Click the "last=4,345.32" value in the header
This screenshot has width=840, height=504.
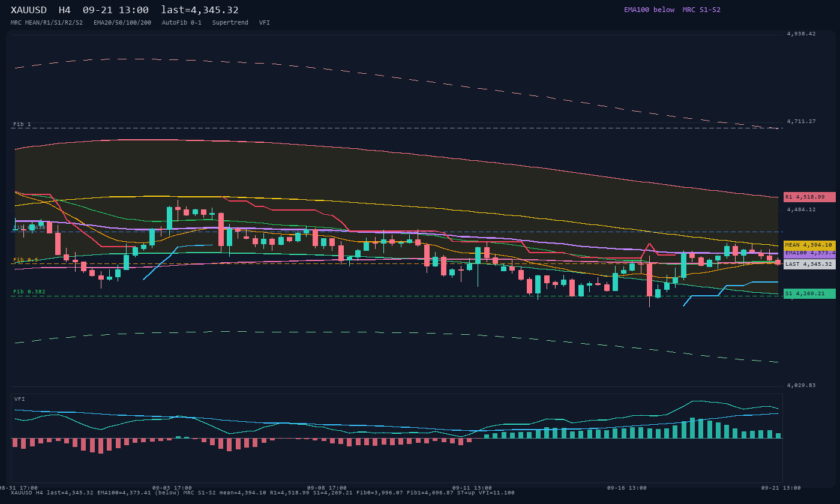[200, 10]
